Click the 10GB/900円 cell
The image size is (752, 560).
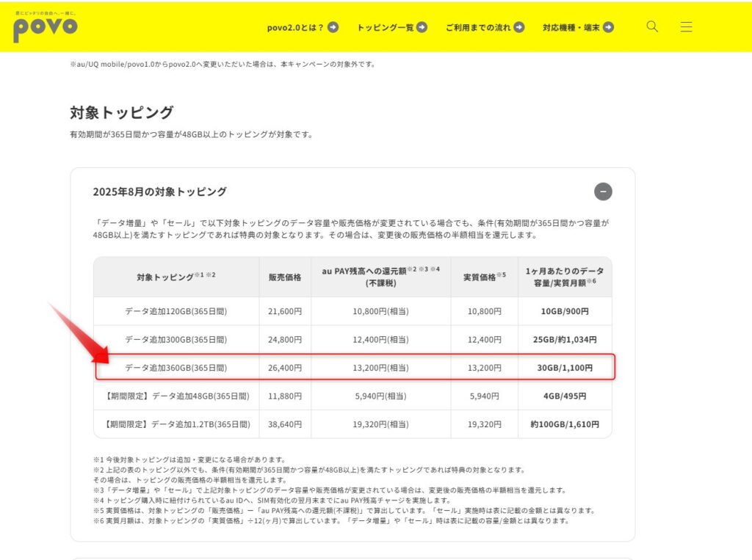tap(565, 311)
